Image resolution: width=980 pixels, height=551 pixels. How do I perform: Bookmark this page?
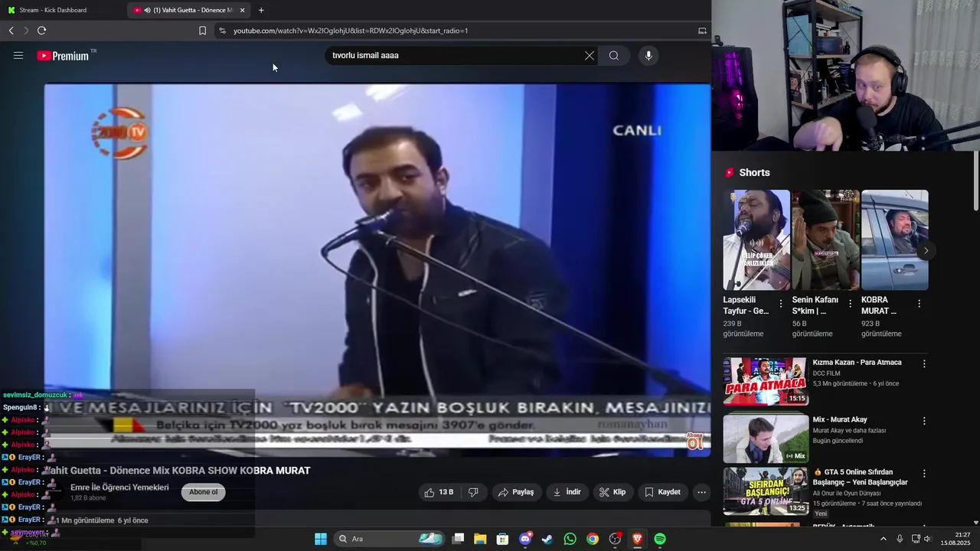202,31
